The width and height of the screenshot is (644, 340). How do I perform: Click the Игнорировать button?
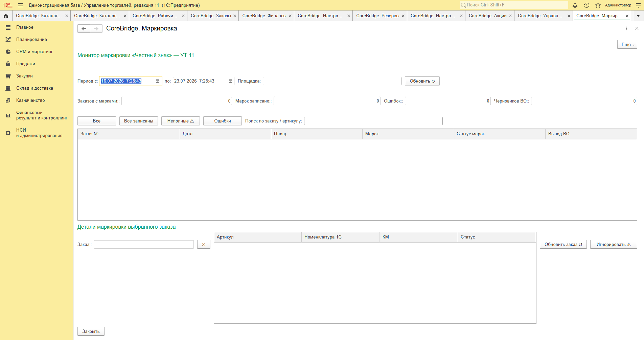pos(614,245)
